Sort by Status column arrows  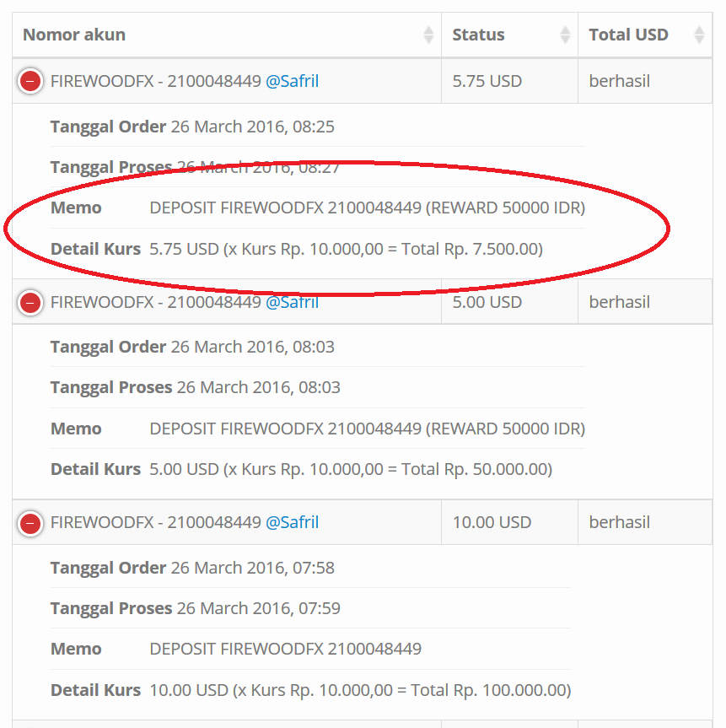click(565, 35)
